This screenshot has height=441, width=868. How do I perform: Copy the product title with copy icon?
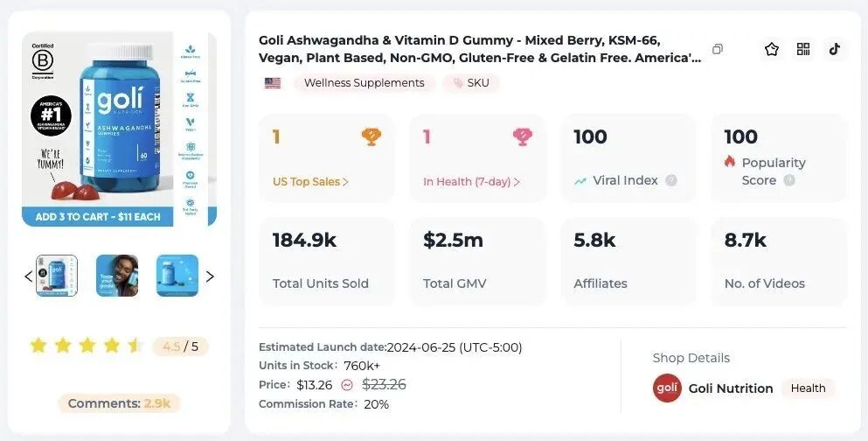718,50
